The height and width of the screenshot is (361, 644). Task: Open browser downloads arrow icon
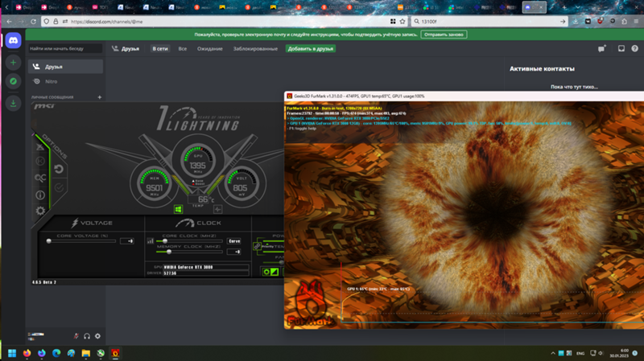576,22
